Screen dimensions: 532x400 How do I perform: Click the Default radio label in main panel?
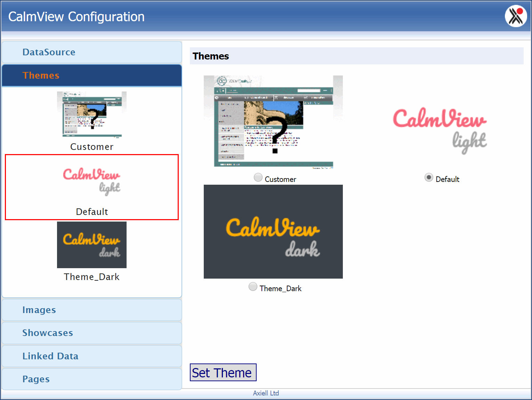(448, 179)
